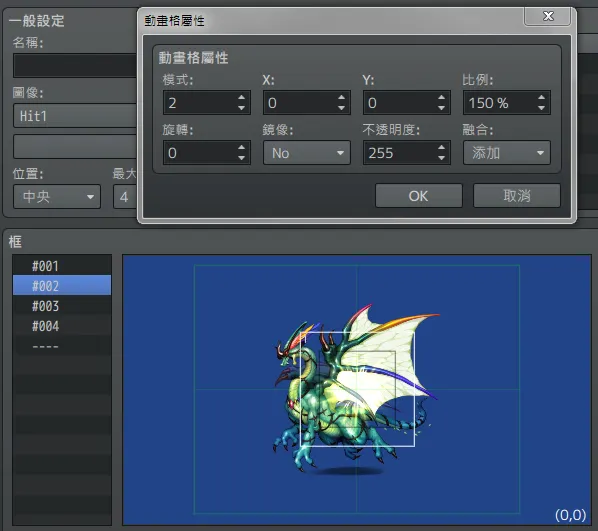Increase the 旋轉 rotation value

[241, 147]
